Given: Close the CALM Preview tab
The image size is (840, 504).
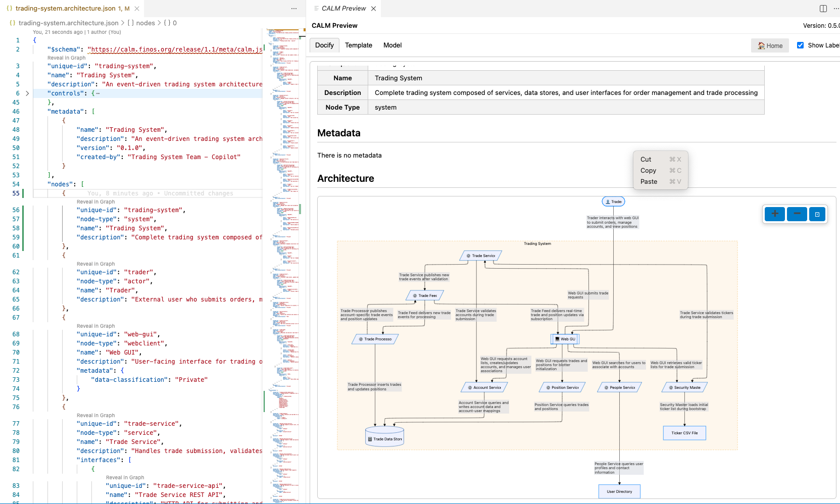Looking at the screenshot, I should (373, 9).
